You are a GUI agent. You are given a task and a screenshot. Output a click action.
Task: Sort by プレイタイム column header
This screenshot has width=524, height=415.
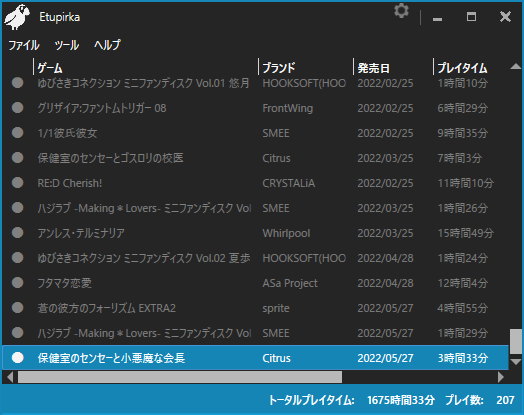coord(462,68)
